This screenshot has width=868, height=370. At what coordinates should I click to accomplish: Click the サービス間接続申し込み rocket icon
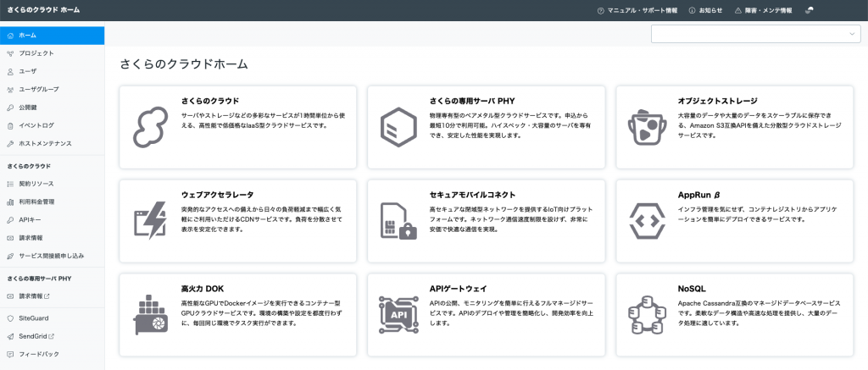(10, 256)
